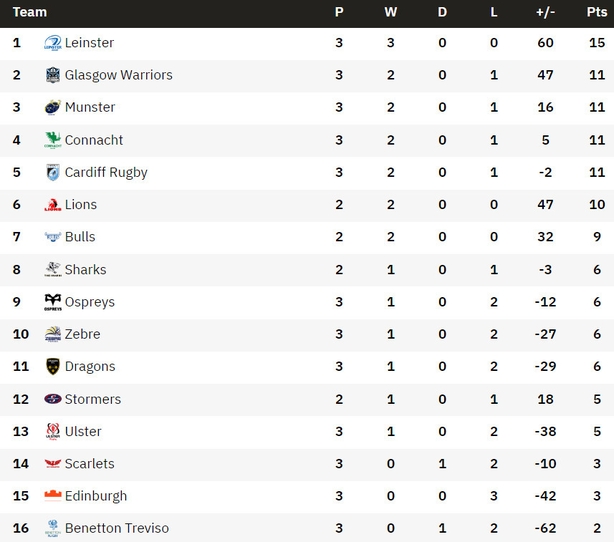Click the red Lions logo
Screen dimensions: 614x542
click(52, 205)
